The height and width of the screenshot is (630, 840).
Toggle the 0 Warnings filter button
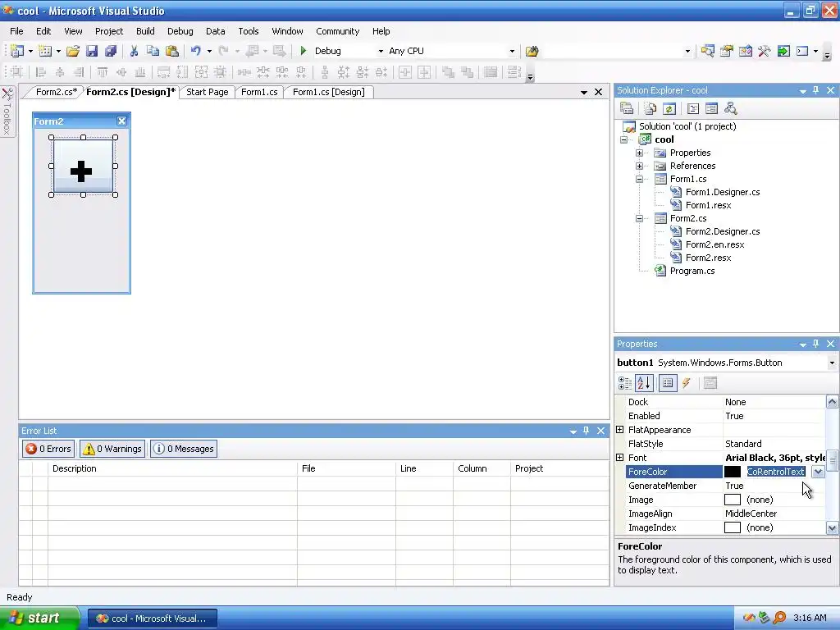(112, 449)
